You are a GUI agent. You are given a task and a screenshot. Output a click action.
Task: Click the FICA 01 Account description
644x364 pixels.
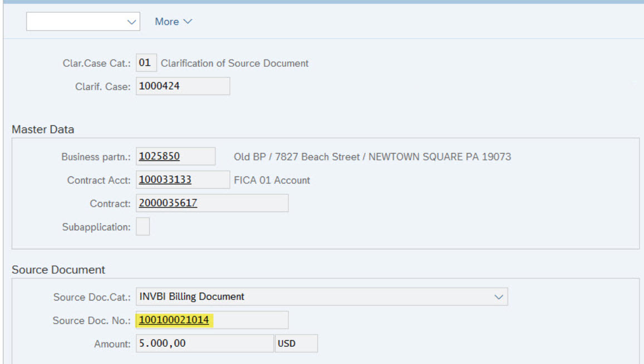[272, 180]
